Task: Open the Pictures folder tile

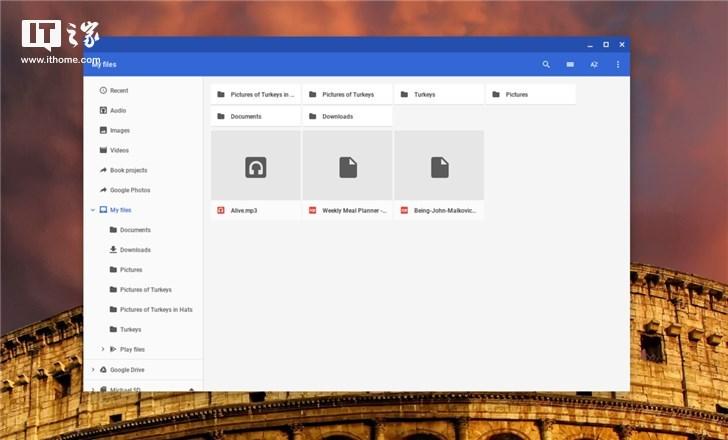Action: coord(531,94)
